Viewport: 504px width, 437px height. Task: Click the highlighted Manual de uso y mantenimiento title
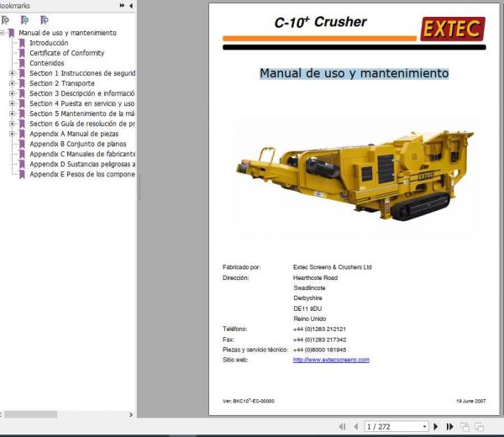[x=354, y=73]
